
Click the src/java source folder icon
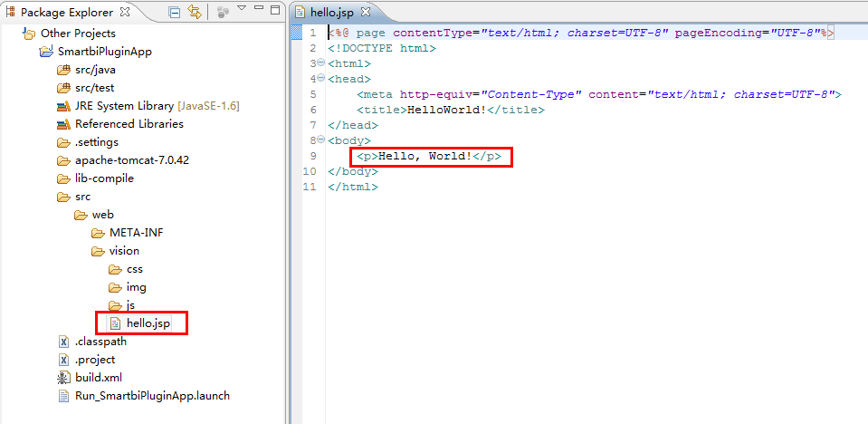[63, 70]
